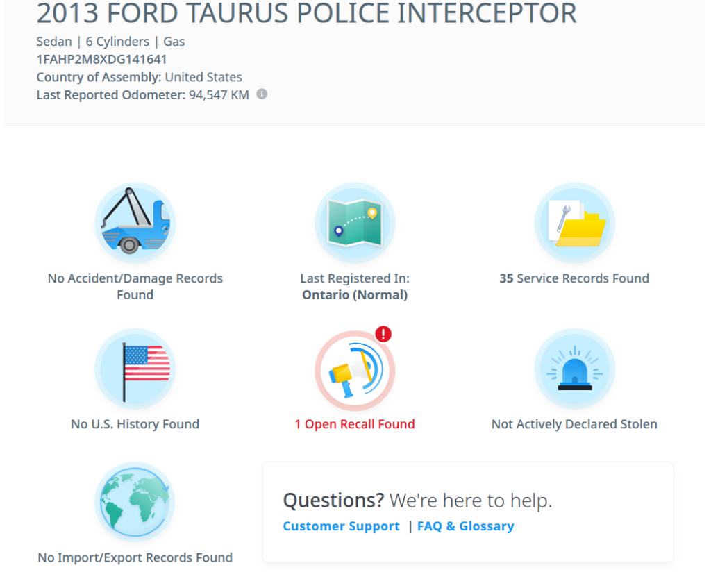
Task: Click the info icon beside odometer reading
Action: click(x=262, y=94)
